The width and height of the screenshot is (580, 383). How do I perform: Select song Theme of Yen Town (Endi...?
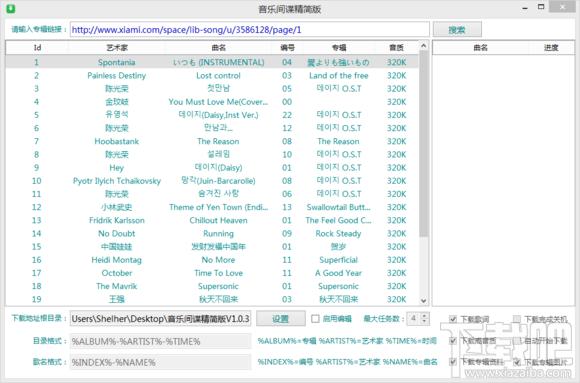218,207
